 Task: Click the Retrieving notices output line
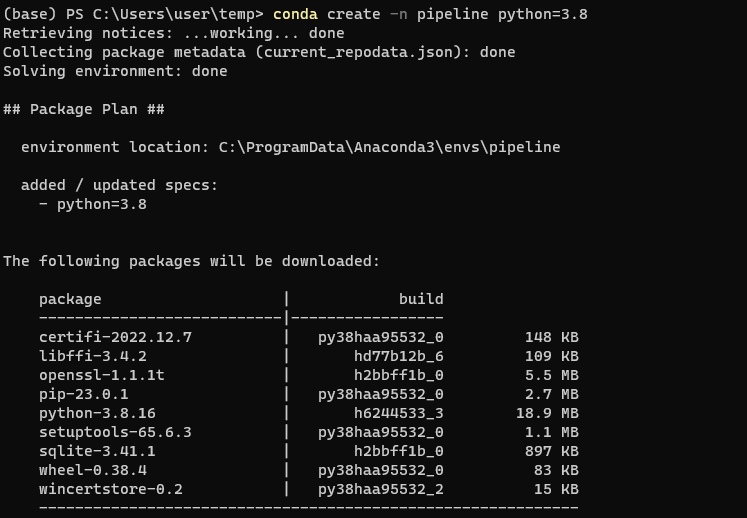173,33
